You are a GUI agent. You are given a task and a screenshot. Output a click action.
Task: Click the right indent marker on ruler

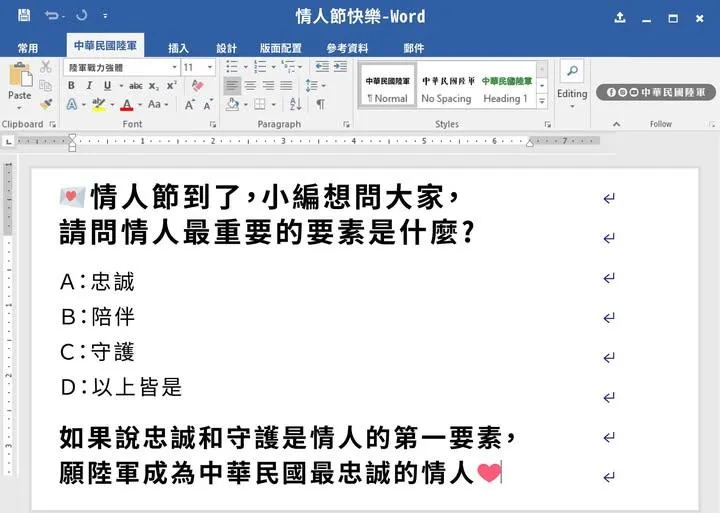(530, 143)
